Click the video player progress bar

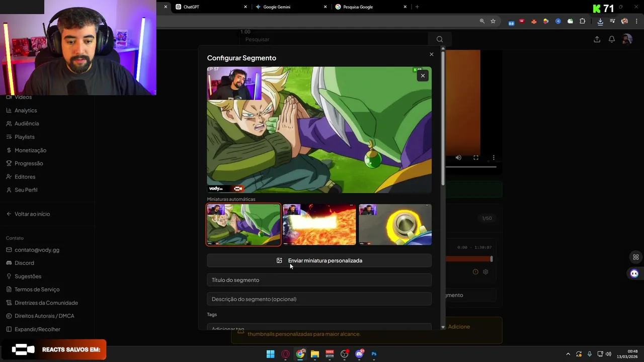pyautogui.click(x=471, y=166)
